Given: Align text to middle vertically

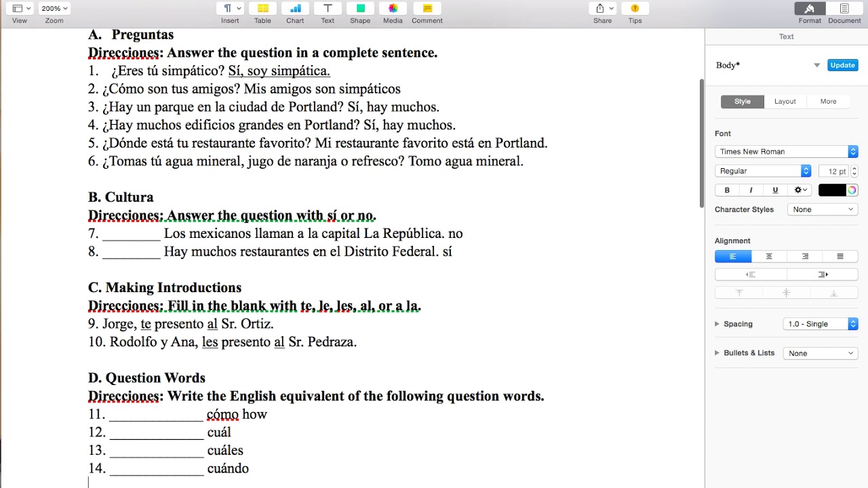Looking at the screenshot, I should click(x=787, y=293).
